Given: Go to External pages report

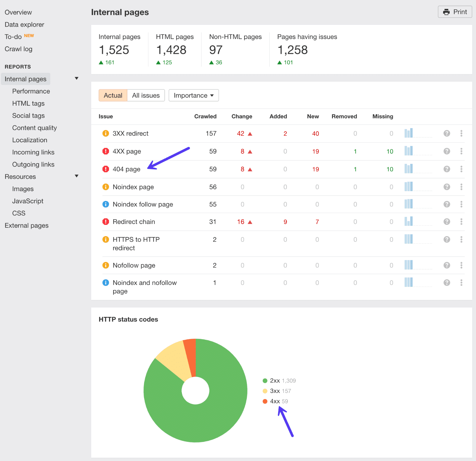Looking at the screenshot, I should pyautogui.click(x=26, y=225).
